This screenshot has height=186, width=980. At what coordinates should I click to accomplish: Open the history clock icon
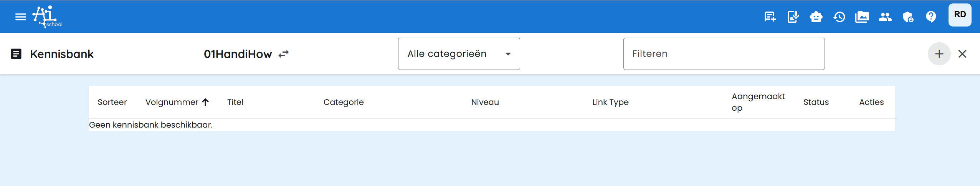click(839, 17)
